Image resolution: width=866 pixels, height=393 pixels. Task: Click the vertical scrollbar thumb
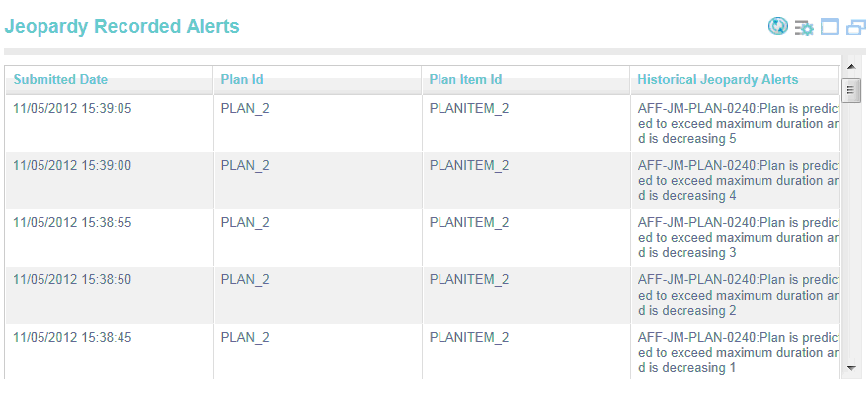pos(851,91)
